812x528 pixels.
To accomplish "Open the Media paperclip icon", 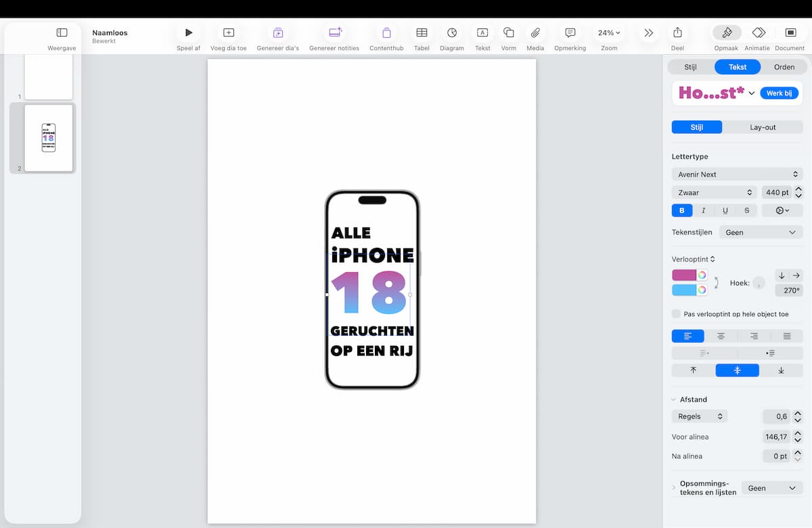I will tap(535, 32).
